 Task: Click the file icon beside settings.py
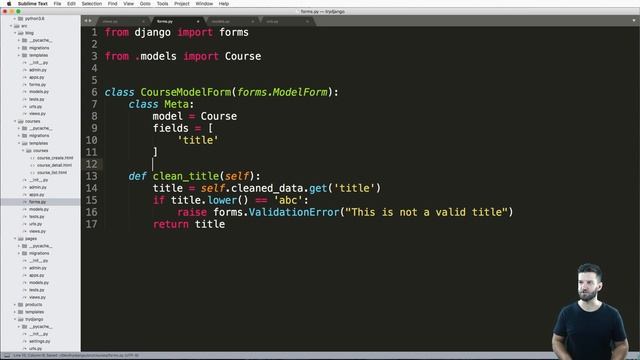[x=25, y=342]
